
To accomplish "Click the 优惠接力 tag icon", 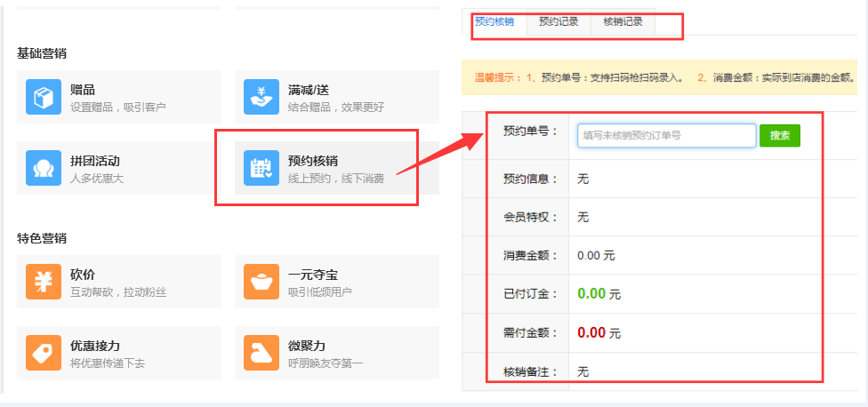I will [44, 353].
